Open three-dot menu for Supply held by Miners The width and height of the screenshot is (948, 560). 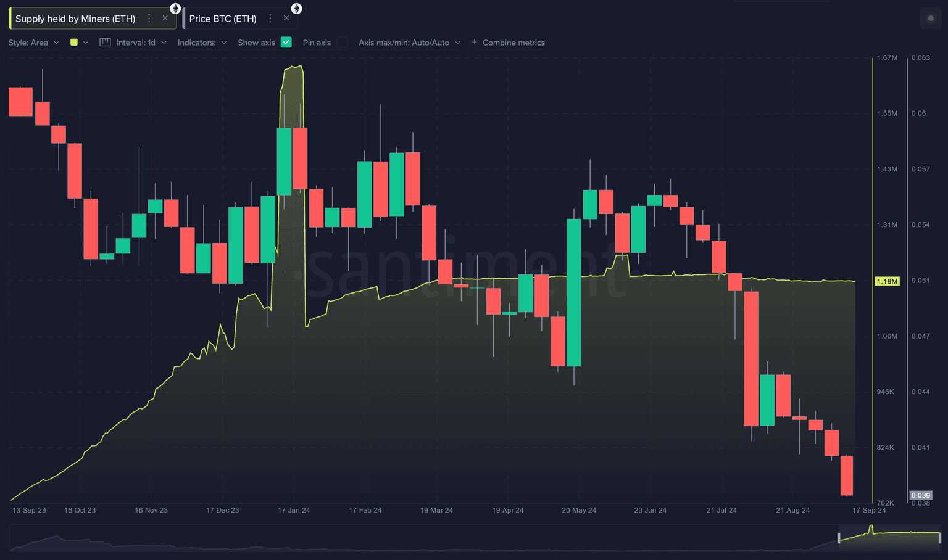149,19
